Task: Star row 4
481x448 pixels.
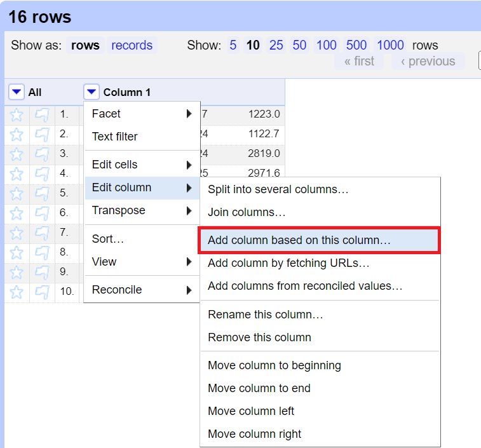Action: (17, 174)
